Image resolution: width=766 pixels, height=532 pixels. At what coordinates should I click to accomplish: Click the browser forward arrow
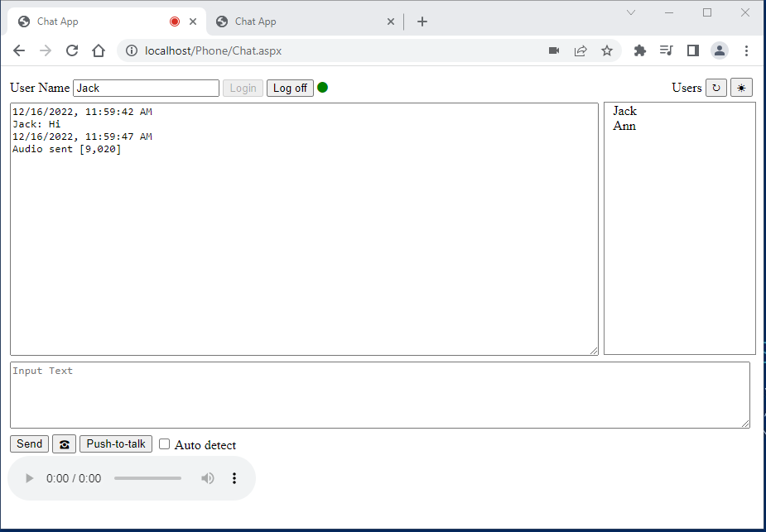[x=46, y=50]
